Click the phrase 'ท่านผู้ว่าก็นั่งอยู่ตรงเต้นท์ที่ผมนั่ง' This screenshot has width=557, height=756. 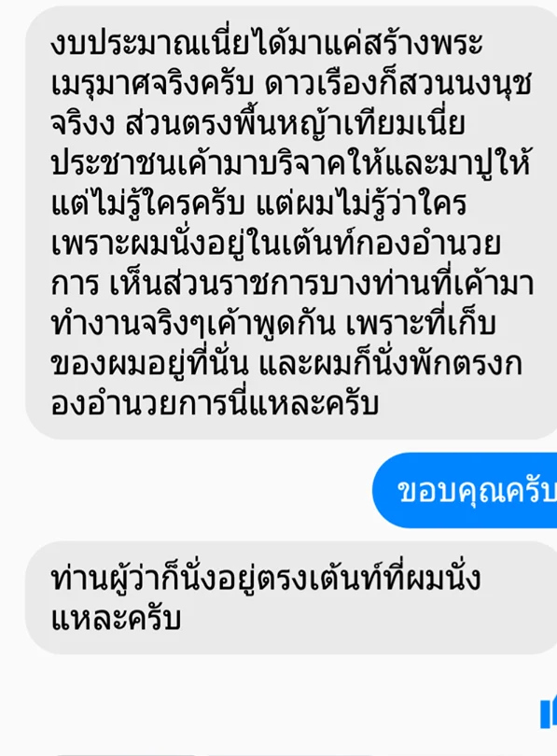point(266,578)
